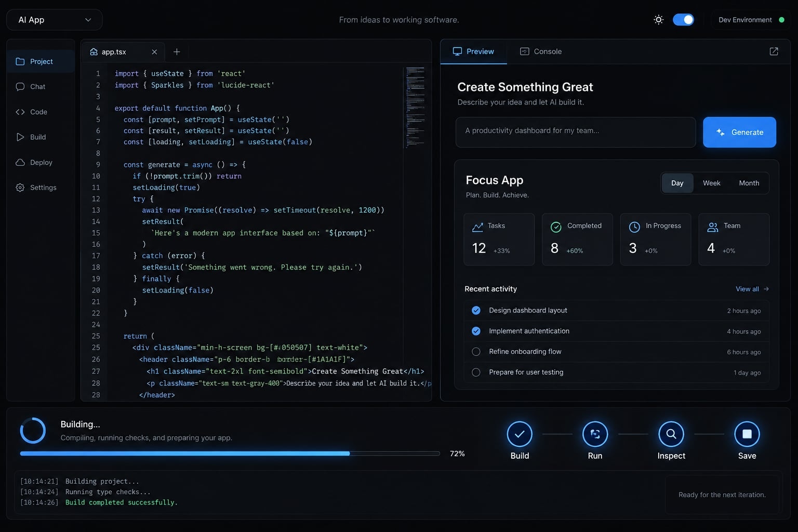
Task: Click the sun theme icon
Action: click(658, 20)
